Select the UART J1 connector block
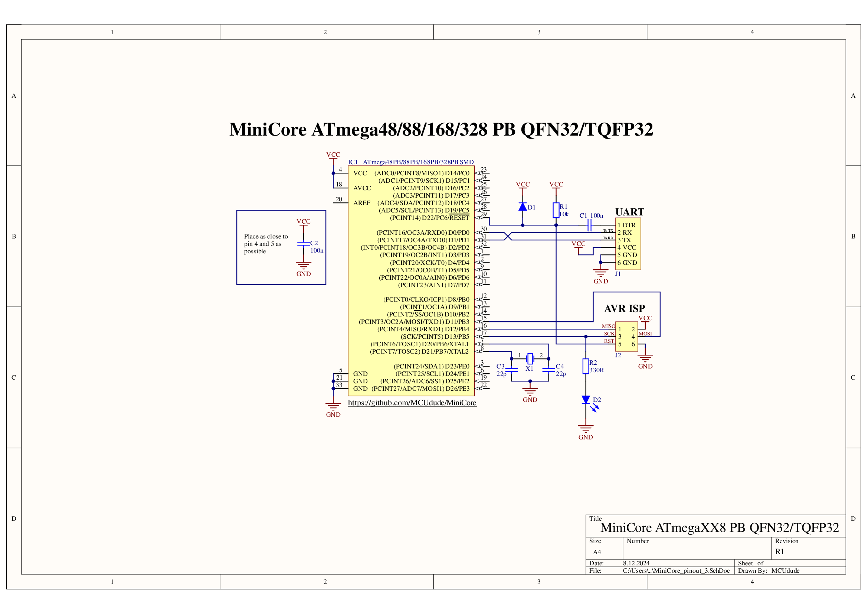 pyautogui.click(x=628, y=244)
